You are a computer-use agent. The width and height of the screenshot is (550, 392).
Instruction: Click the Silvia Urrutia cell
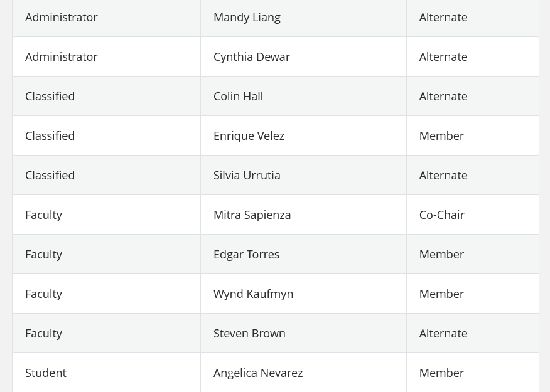247,176
